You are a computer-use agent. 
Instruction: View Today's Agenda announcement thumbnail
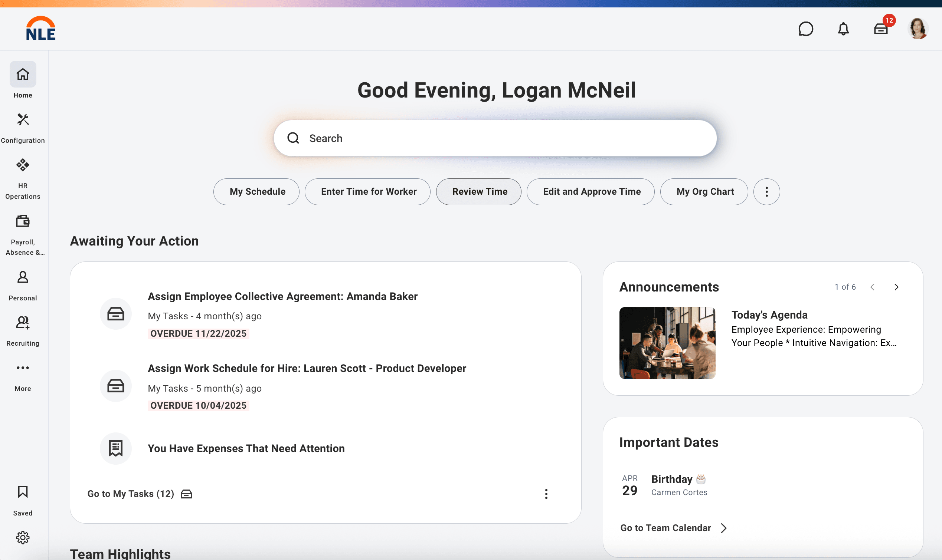pyautogui.click(x=666, y=343)
